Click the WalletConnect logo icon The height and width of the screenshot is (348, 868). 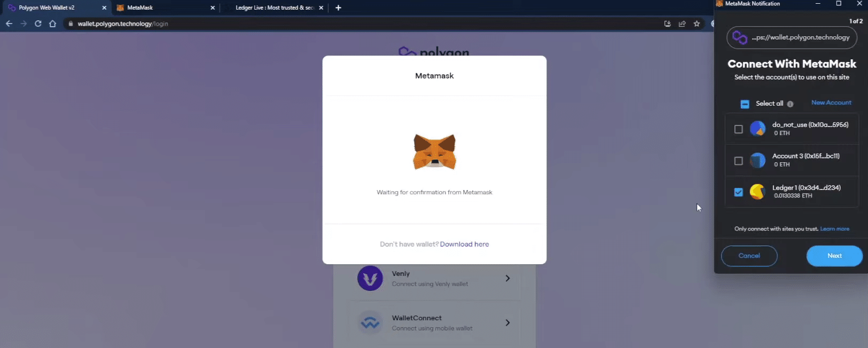click(x=370, y=322)
